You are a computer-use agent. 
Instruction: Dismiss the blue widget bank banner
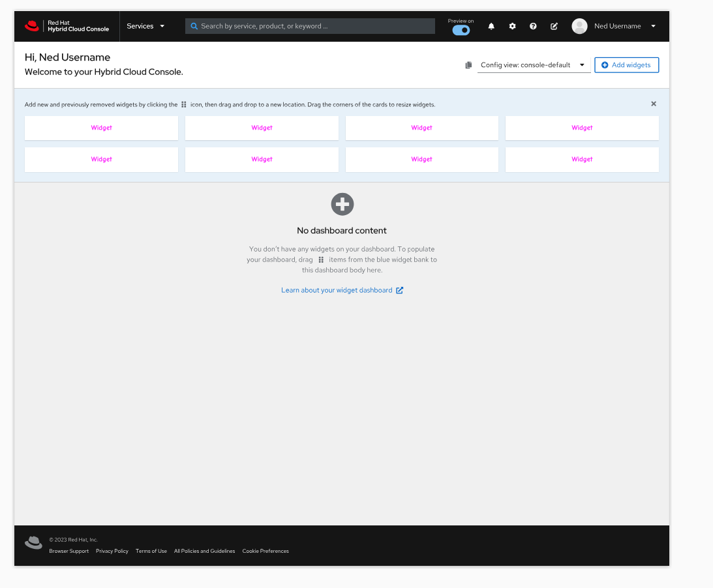pos(654,104)
